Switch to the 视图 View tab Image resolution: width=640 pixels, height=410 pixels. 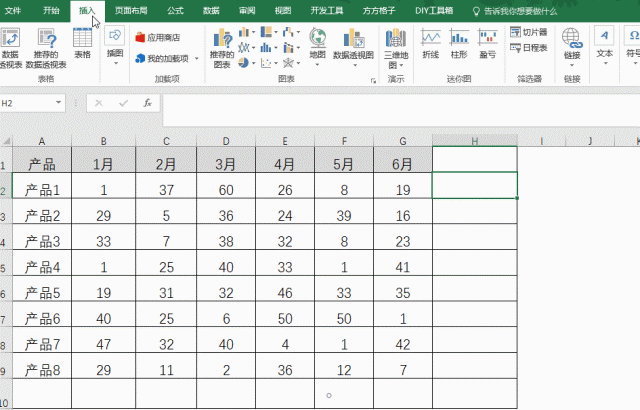(283, 11)
